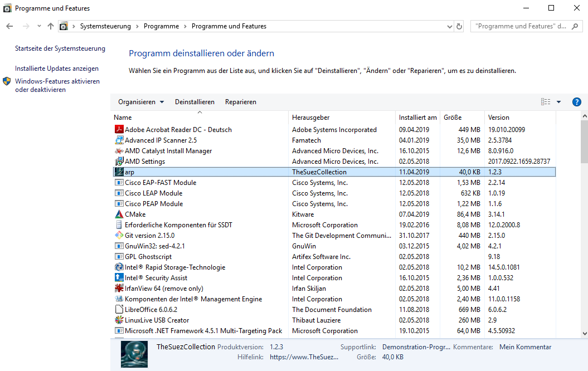Image resolution: width=588 pixels, height=371 pixels.
Task: Go up one folder level
Action: (51, 26)
